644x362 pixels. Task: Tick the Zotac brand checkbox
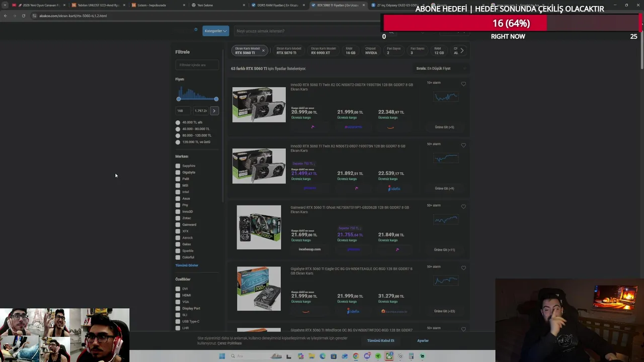pyautogui.click(x=178, y=218)
